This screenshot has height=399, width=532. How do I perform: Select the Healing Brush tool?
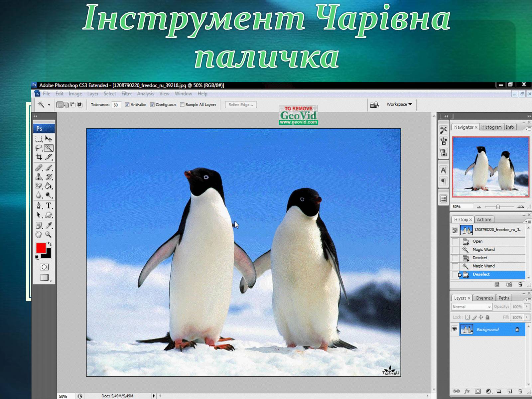39,168
